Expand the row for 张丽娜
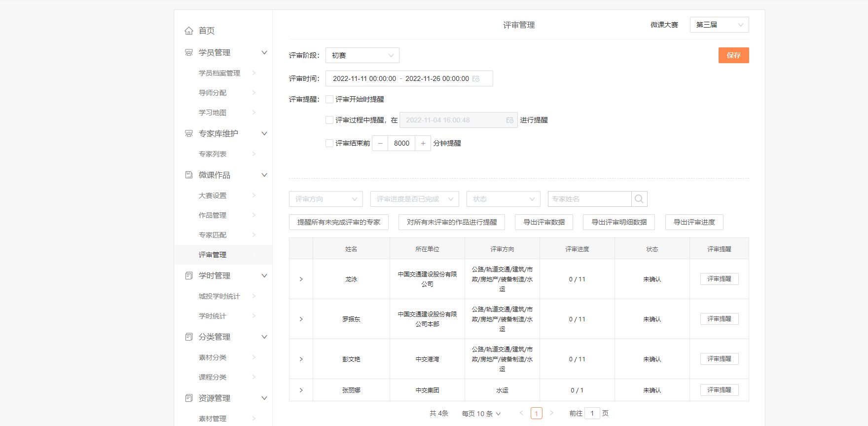The height and width of the screenshot is (426, 868). coord(301,390)
